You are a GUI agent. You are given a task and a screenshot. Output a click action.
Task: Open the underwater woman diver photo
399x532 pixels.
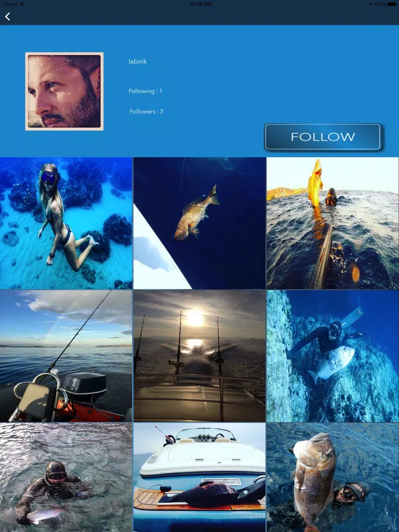tap(66, 223)
